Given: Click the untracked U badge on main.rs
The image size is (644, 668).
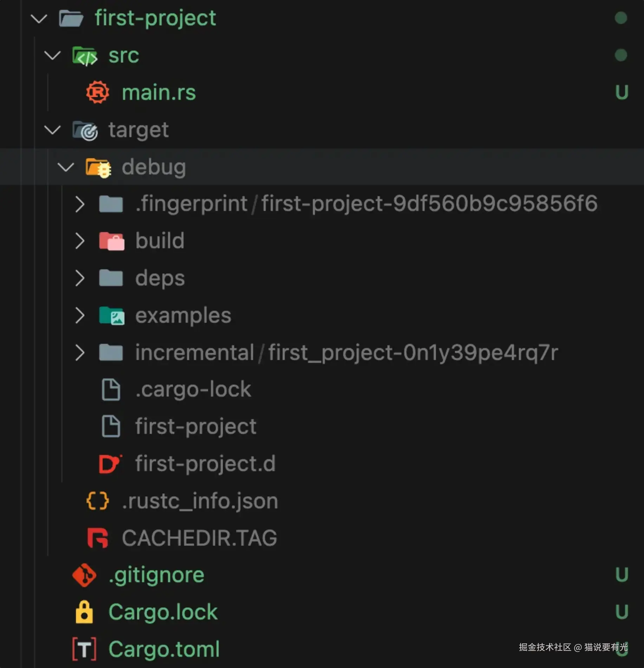Looking at the screenshot, I should (x=622, y=92).
